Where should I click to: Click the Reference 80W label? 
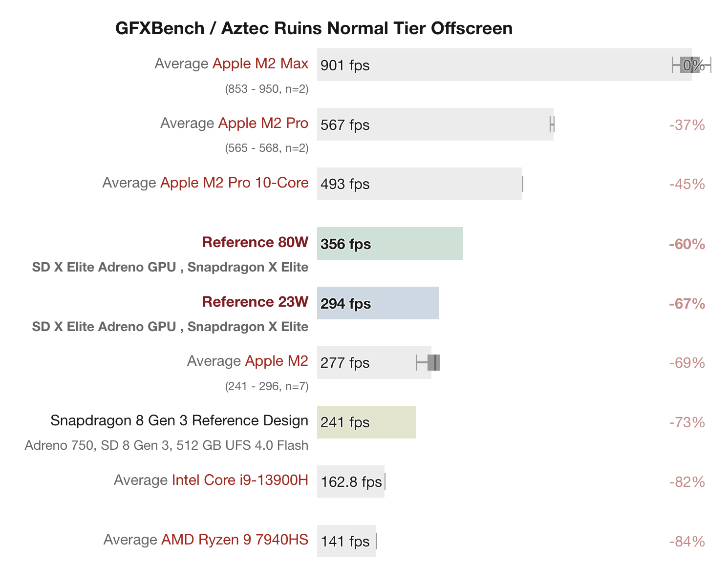(255, 243)
